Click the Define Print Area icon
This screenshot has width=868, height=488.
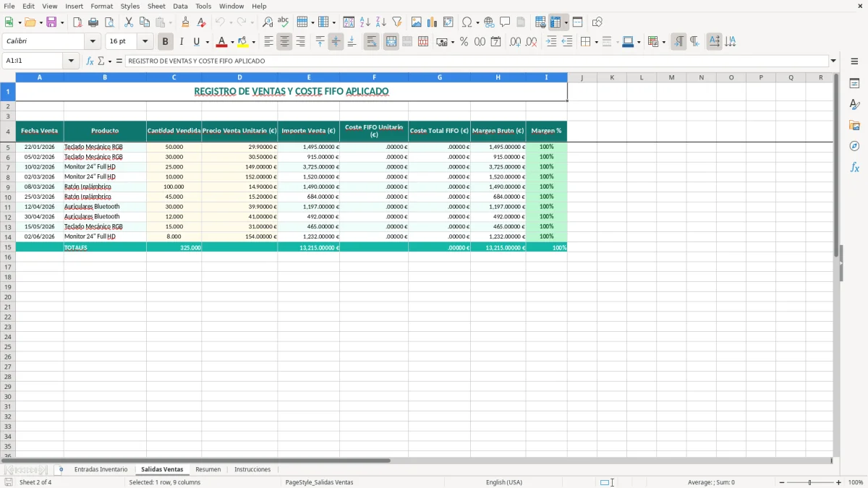click(540, 22)
